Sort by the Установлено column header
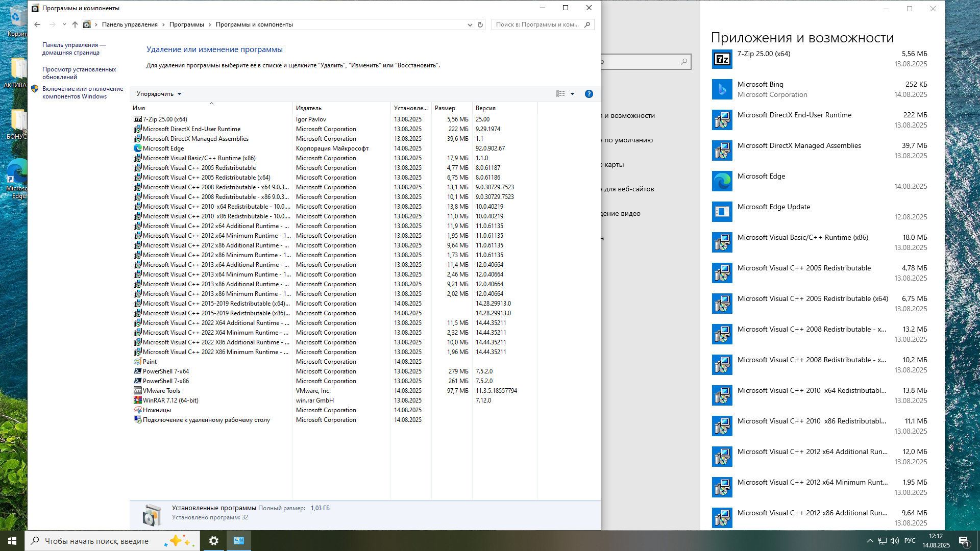980x551 pixels. click(x=411, y=108)
